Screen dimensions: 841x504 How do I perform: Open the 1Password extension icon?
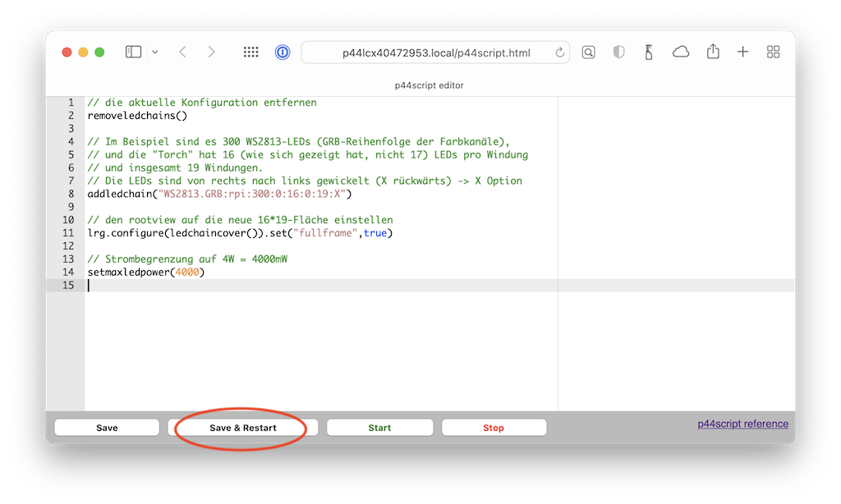click(282, 51)
